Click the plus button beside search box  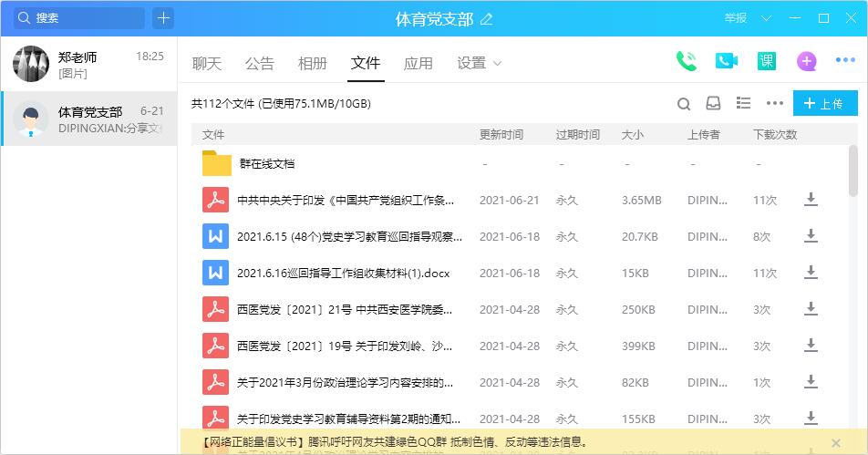coord(163,18)
